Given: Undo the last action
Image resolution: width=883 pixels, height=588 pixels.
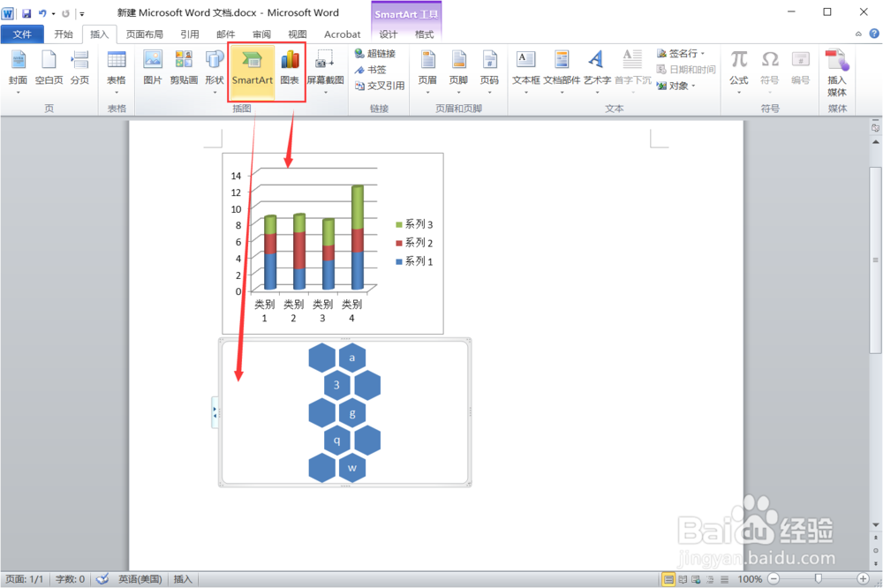Looking at the screenshot, I should (42, 13).
